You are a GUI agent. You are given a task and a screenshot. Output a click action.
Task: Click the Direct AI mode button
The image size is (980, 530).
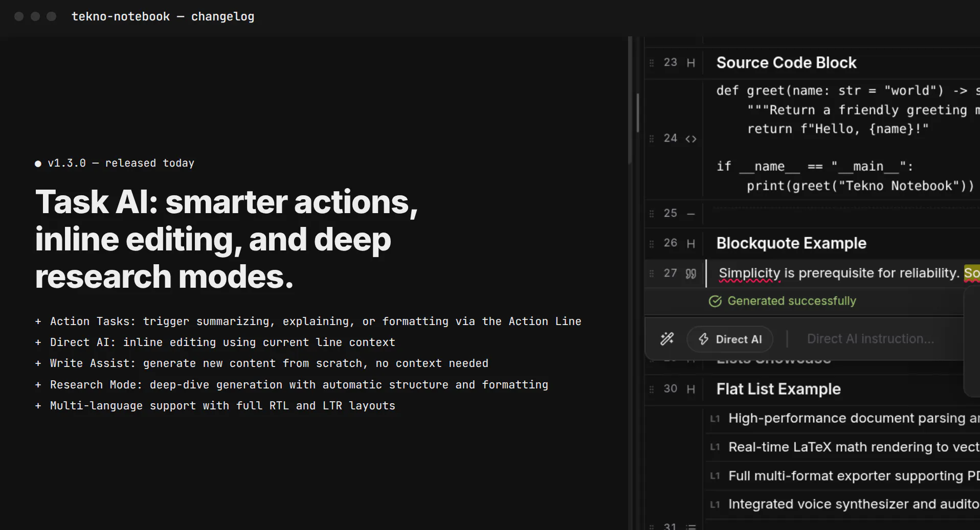coord(730,339)
